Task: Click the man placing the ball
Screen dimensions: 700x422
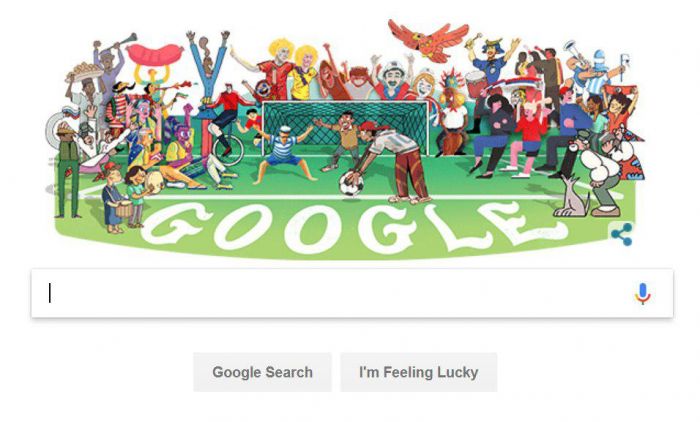Action: pyautogui.click(x=391, y=161)
